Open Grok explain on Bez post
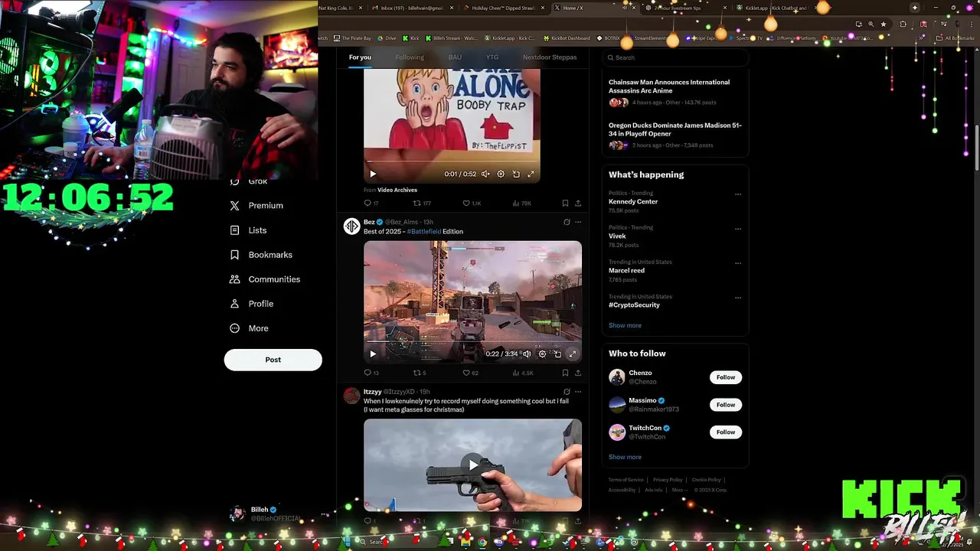 coord(567,222)
